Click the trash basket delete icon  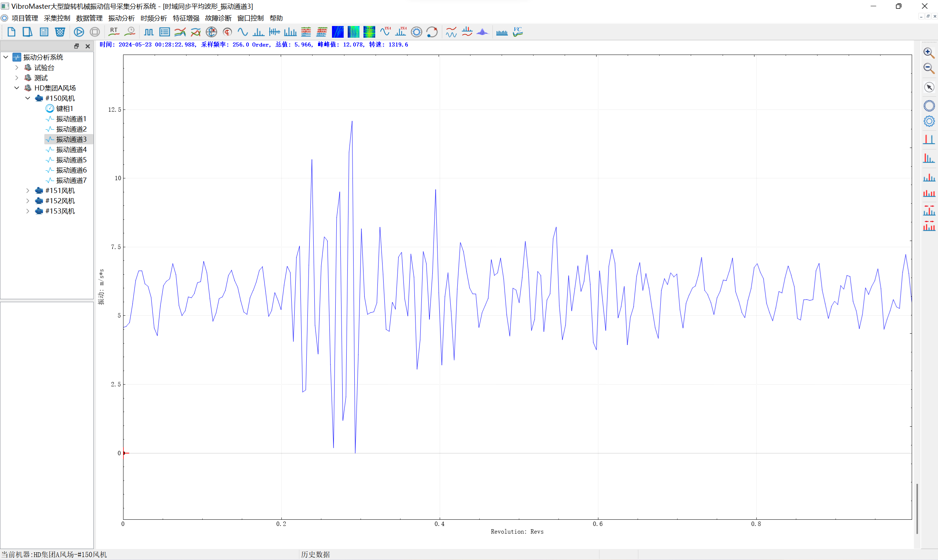[x=60, y=32]
